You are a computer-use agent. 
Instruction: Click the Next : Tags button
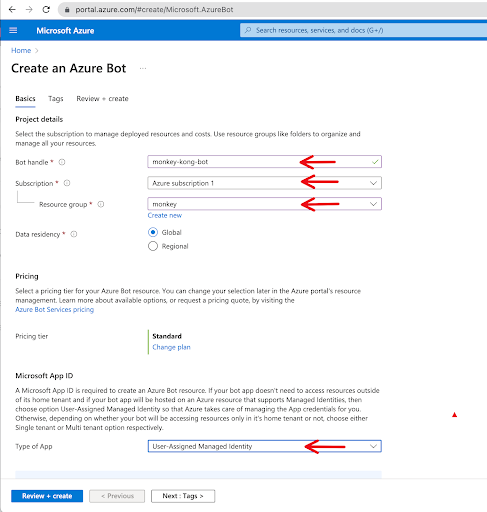[183, 496]
